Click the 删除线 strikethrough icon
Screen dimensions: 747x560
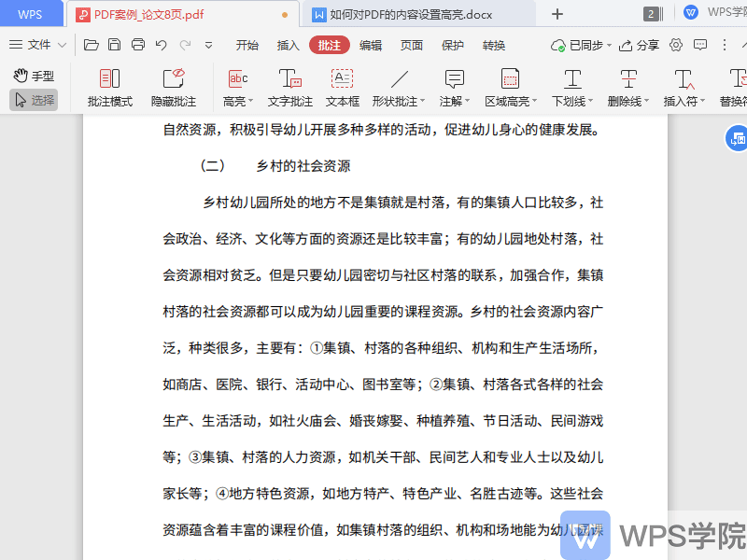[x=628, y=79]
